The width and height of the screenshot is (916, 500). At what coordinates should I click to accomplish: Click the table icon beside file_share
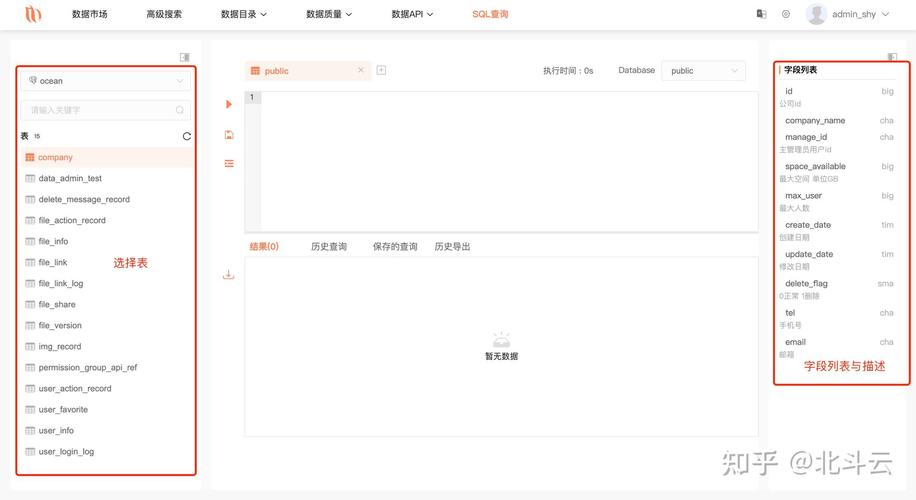click(x=30, y=304)
